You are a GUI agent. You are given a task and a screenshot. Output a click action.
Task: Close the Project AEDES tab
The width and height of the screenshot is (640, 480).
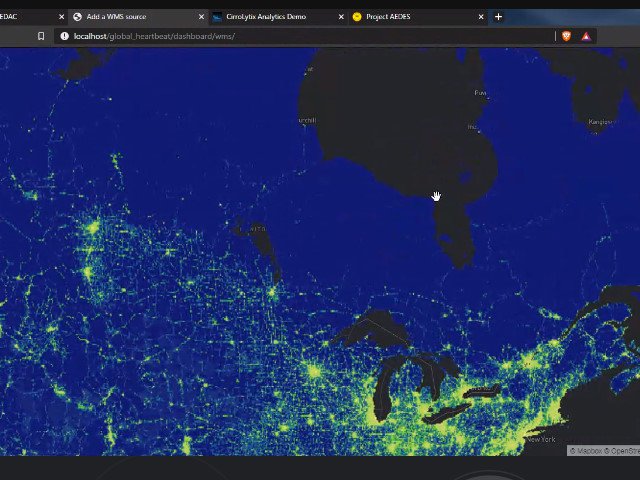tap(481, 17)
